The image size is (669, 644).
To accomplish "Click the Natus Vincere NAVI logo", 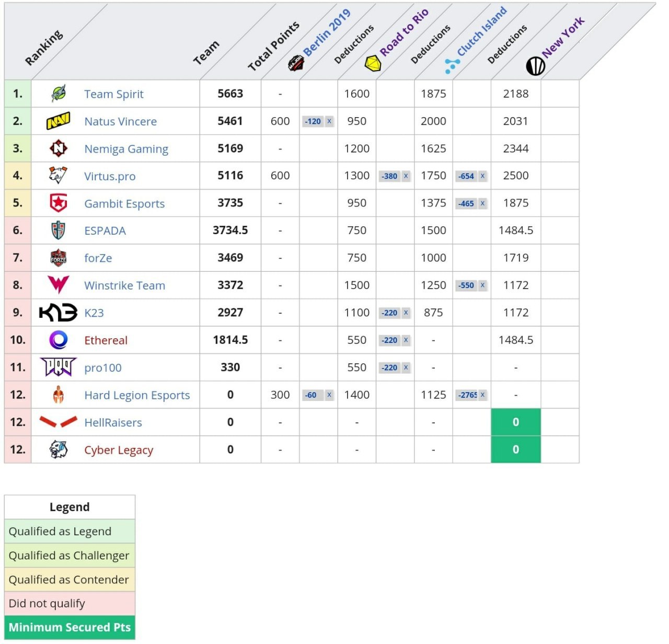I will pos(58,121).
